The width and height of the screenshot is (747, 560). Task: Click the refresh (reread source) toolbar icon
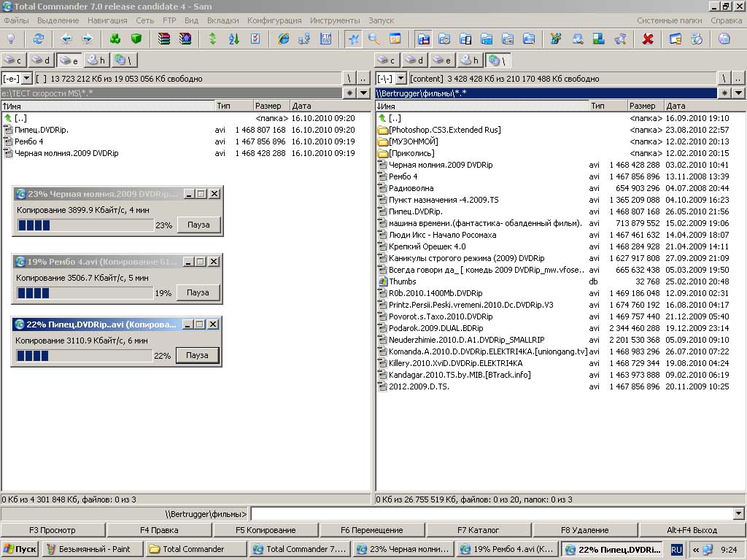(38, 39)
